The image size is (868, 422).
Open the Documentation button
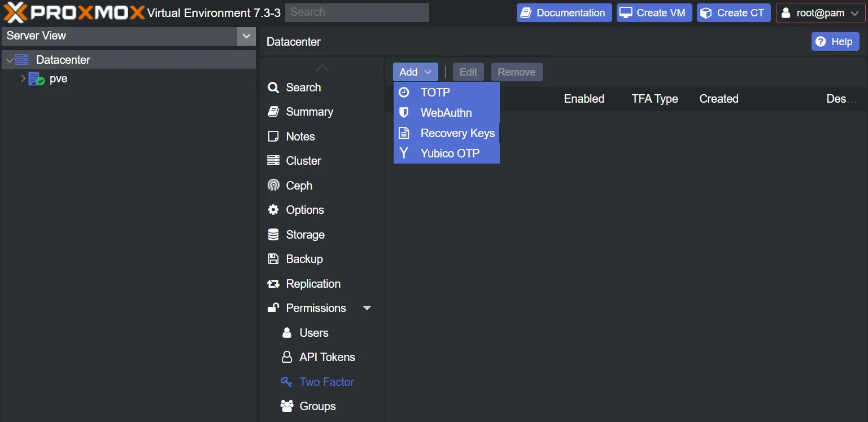(x=564, y=13)
